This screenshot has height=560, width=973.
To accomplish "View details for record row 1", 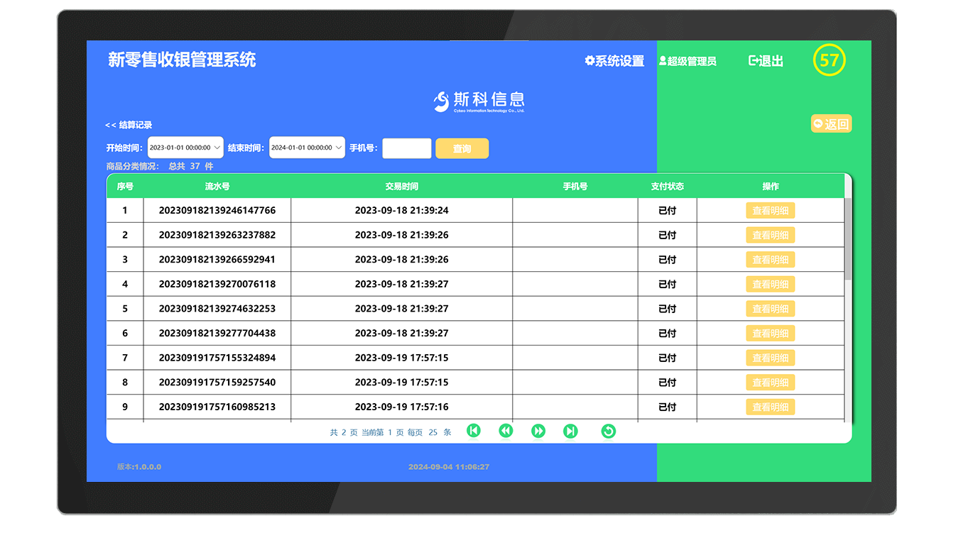I will [x=770, y=211].
